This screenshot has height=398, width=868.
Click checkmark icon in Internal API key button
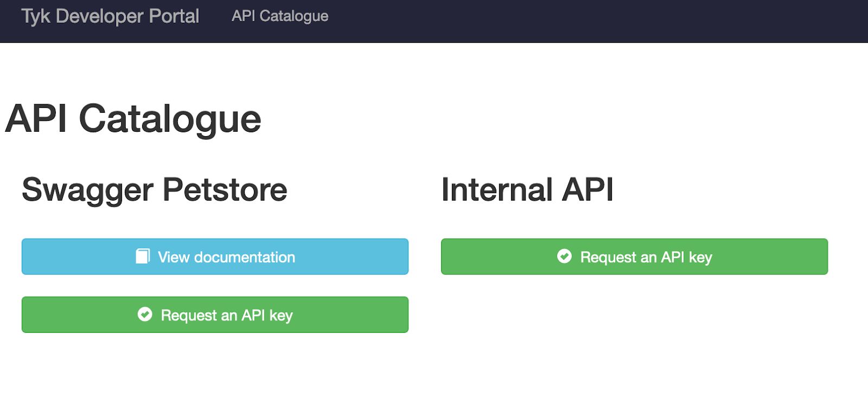(564, 256)
